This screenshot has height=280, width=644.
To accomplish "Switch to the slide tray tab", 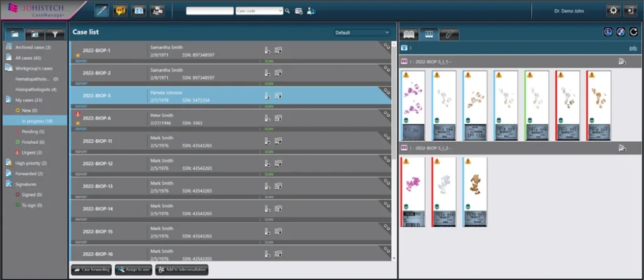I will click(429, 35).
